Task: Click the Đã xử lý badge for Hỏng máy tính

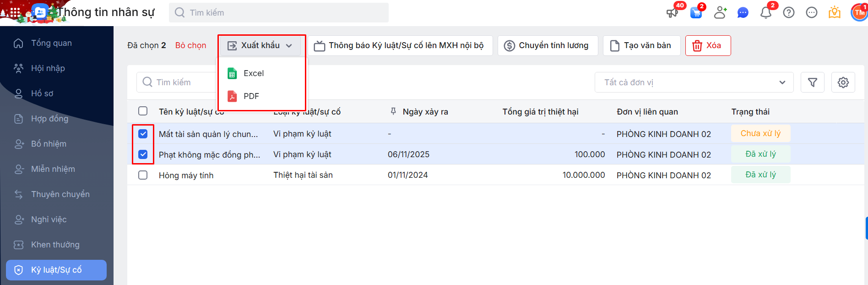Action: (761, 175)
